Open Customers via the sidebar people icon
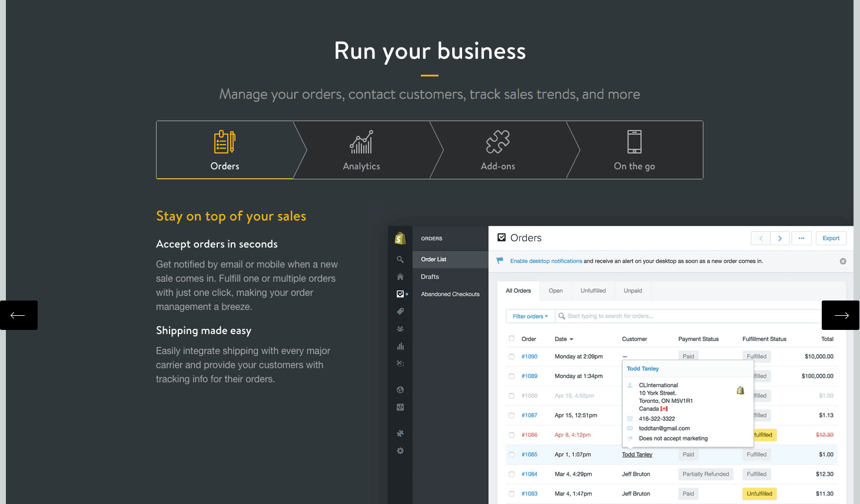860x504 pixels. coord(400,329)
